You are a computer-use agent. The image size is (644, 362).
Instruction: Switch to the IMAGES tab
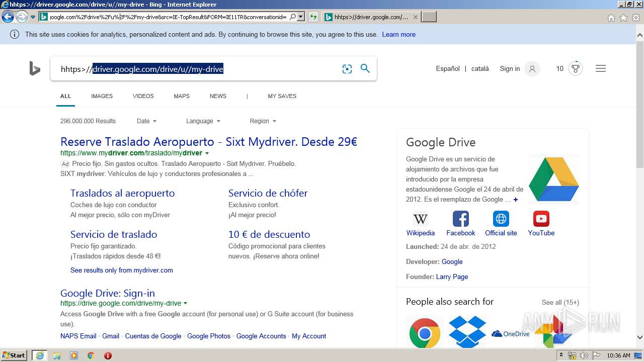pos(102,96)
